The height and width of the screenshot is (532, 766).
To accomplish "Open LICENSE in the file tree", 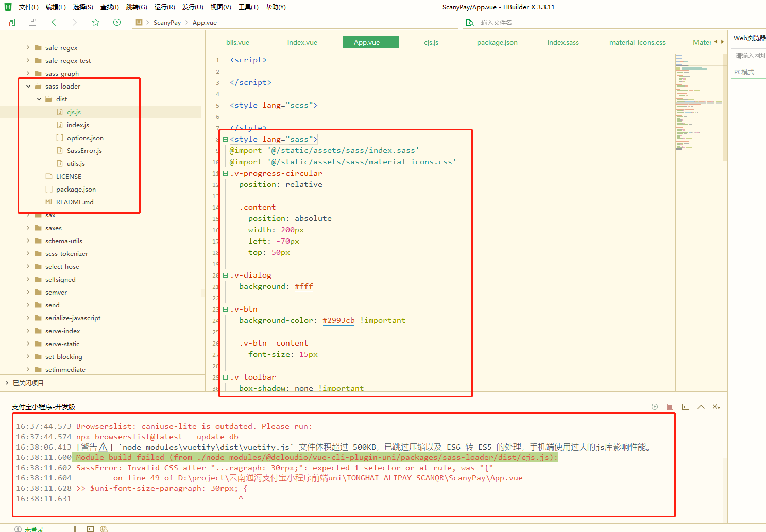I will 69,176.
